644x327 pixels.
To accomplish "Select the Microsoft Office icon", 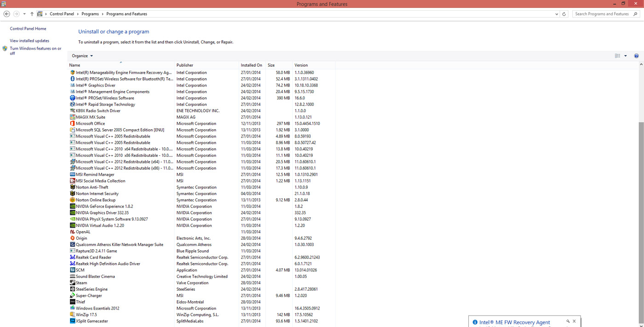I will [x=72, y=123].
